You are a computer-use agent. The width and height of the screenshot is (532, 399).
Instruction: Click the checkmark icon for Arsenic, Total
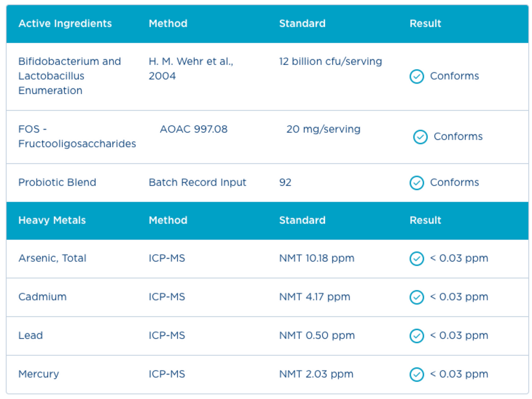tap(417, 259)
